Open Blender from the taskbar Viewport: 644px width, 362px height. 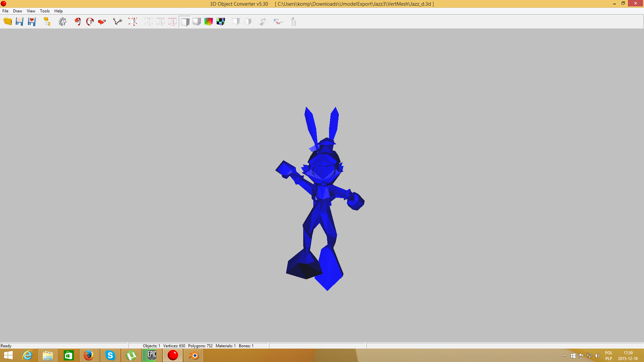pyautogui.click(x=194, y=355)
